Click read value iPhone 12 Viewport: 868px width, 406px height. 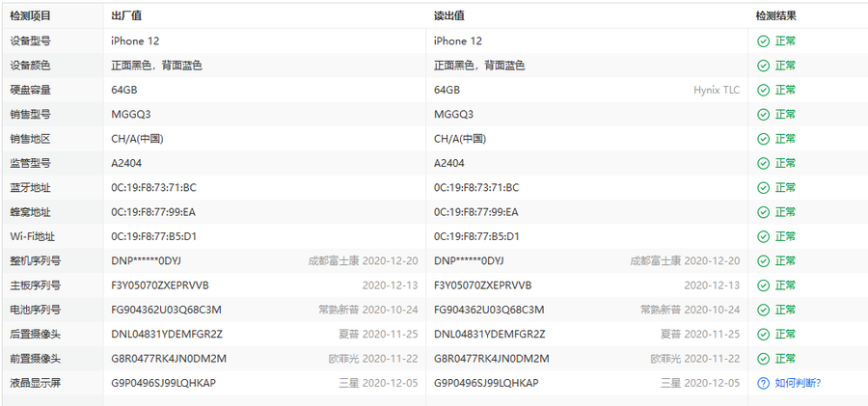click(x=458, y=41)
